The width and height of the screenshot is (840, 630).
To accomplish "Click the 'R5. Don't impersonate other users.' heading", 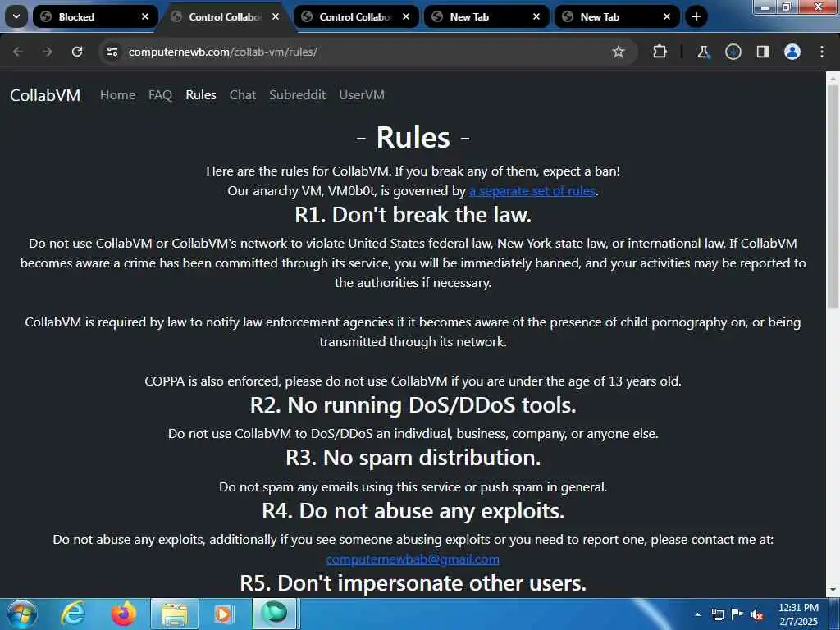I will click(x=413, y=583).
